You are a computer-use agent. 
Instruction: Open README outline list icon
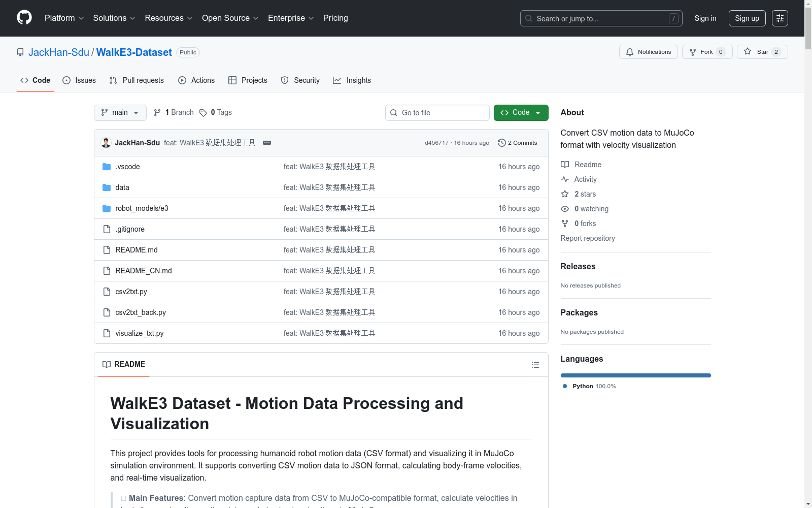tap(535, 365)
